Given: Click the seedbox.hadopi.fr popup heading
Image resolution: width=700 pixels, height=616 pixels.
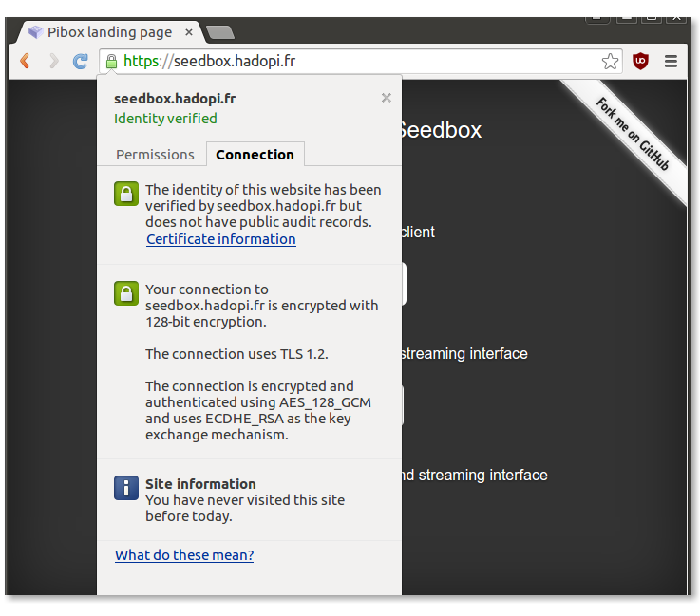Looking at the screenshot, I should (175, 99).
